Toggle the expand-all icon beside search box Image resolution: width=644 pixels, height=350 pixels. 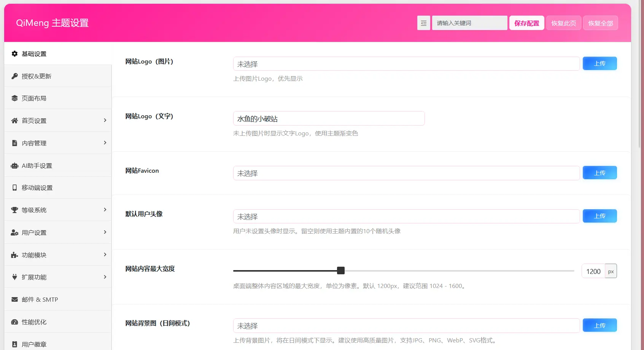(x=423, y=23)
